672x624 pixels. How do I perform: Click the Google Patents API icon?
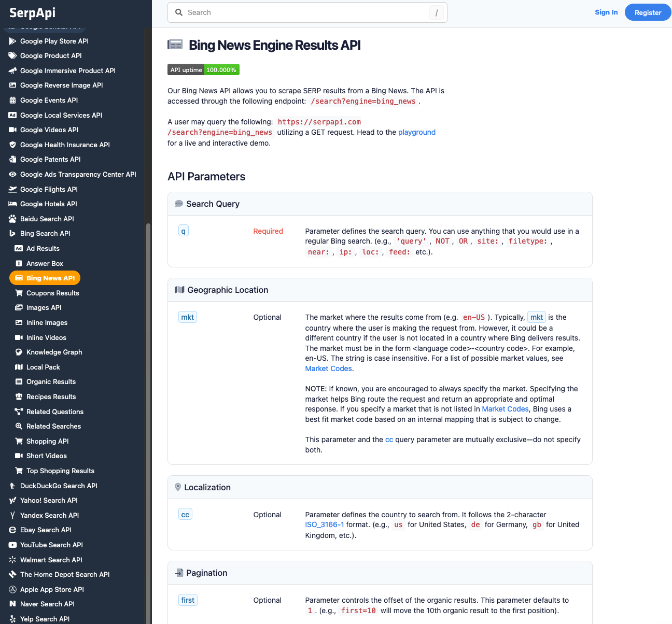click(12, 159)
